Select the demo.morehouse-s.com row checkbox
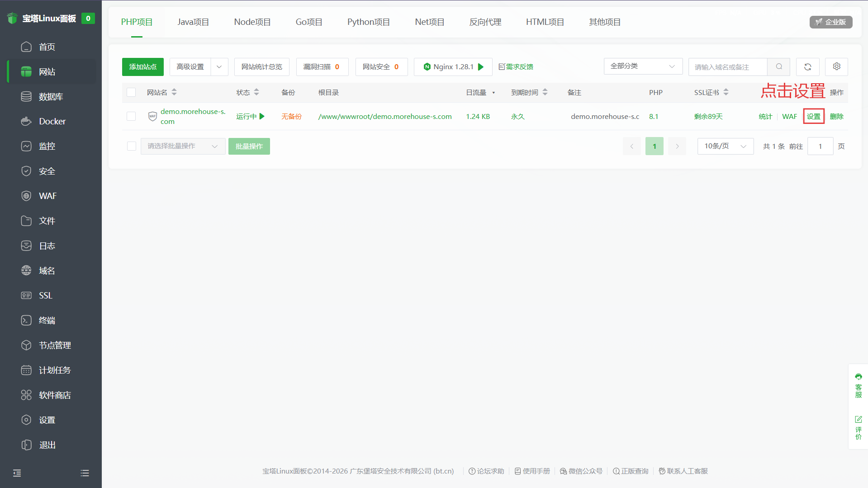 pyautogui.click(x=131, y=116)
